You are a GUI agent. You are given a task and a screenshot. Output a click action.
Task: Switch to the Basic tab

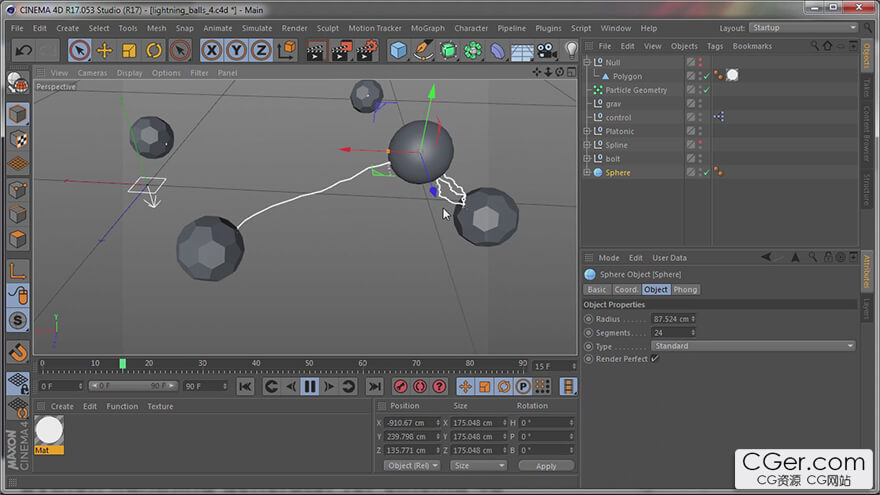click(x=597, y=290)
